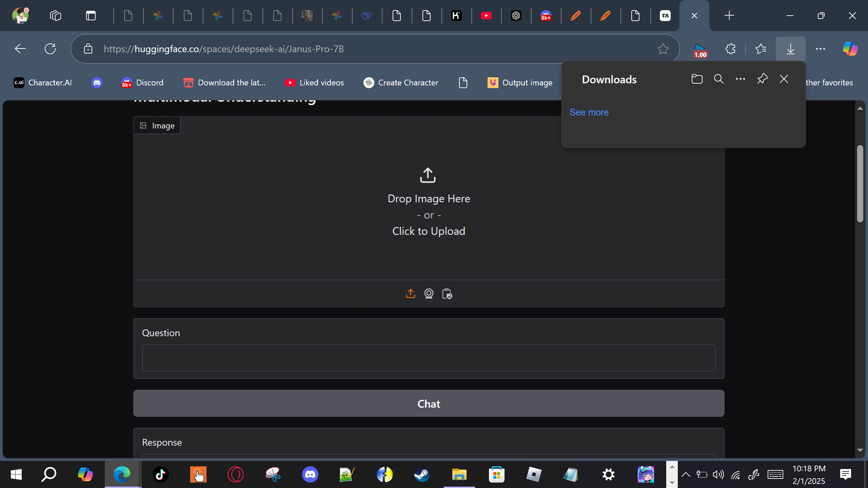Open browser Settings and more menu
This screenshot has width=868, height=488.
(820, 49)
